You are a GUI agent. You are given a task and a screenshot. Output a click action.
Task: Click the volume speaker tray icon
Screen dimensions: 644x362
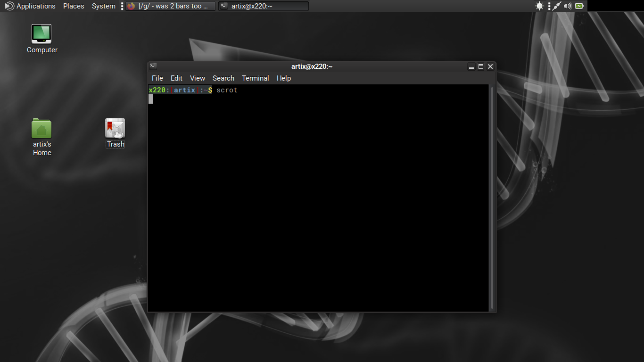pyautogui.click(x=568, y=6)
